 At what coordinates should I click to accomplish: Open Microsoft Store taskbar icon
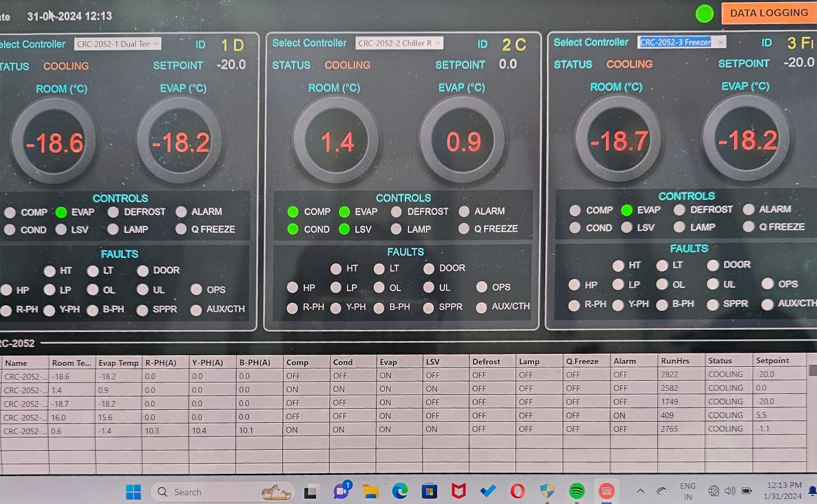click(429, 491)
